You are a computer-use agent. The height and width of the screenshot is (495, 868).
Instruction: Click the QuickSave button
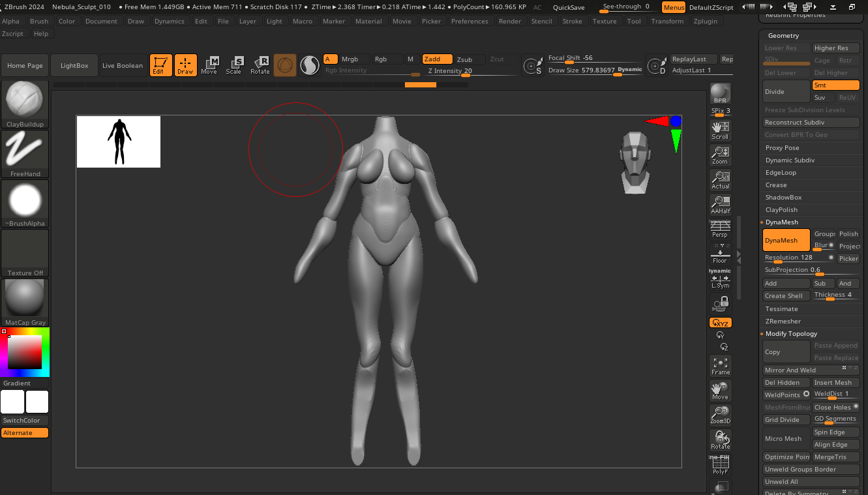tap(568, 7)
